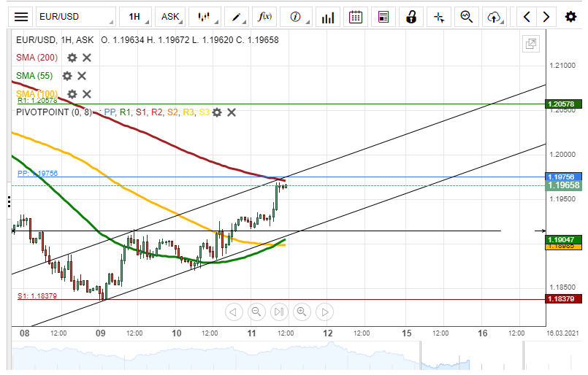Click the left side panel drag handle
The width and height of the screenshot is (588, 375).
click(9, 202)
